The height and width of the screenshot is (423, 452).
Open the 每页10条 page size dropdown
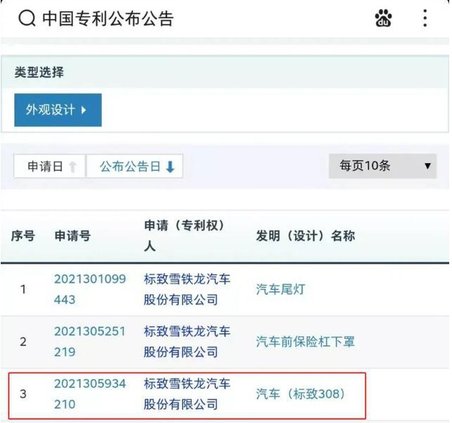[382, 166]
